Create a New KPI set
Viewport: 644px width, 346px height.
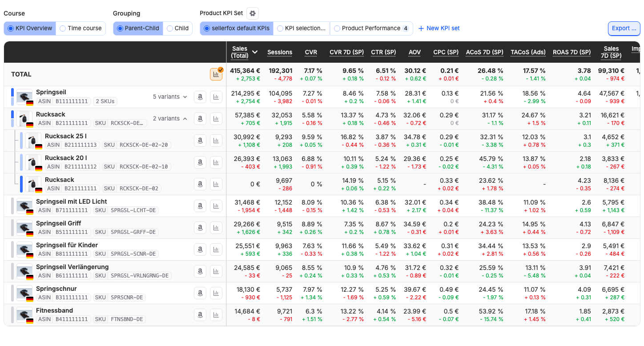click(439, 28)
